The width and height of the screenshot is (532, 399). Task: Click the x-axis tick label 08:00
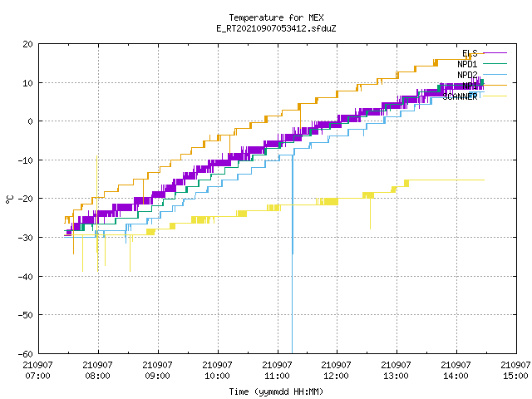(98, 376)
